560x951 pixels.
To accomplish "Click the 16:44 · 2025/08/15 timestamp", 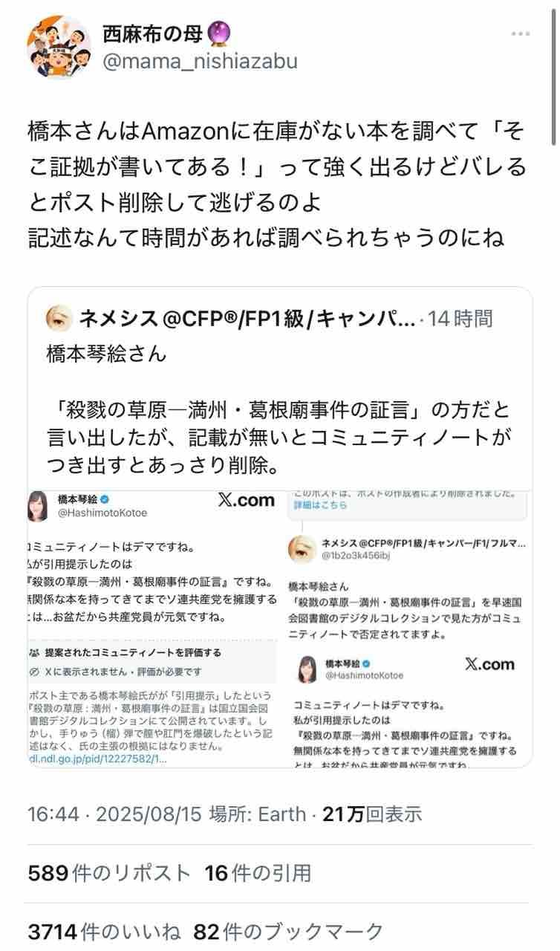I will pyautogui.click(x=115, y=814).
